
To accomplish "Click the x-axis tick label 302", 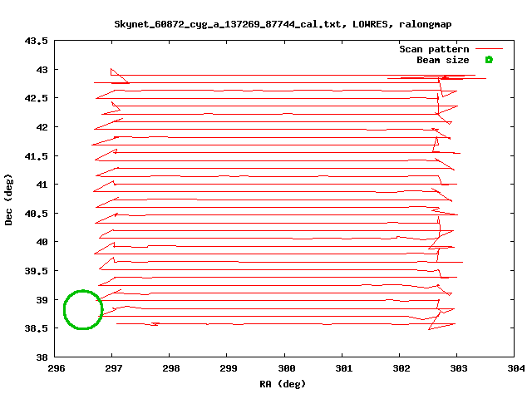I will tap(401, 368).
